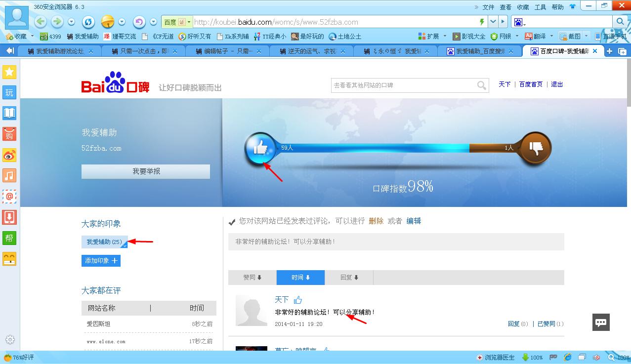
Task: Click the blue thumbs-up like button
Action: tap(260, 148)
